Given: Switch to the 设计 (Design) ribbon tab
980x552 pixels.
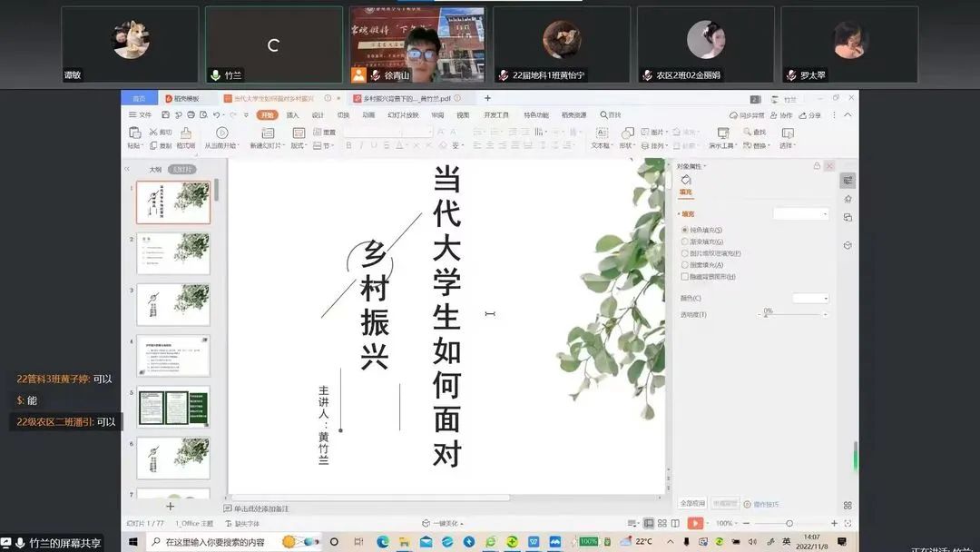Looking at the screenshot, I should 318,115.
